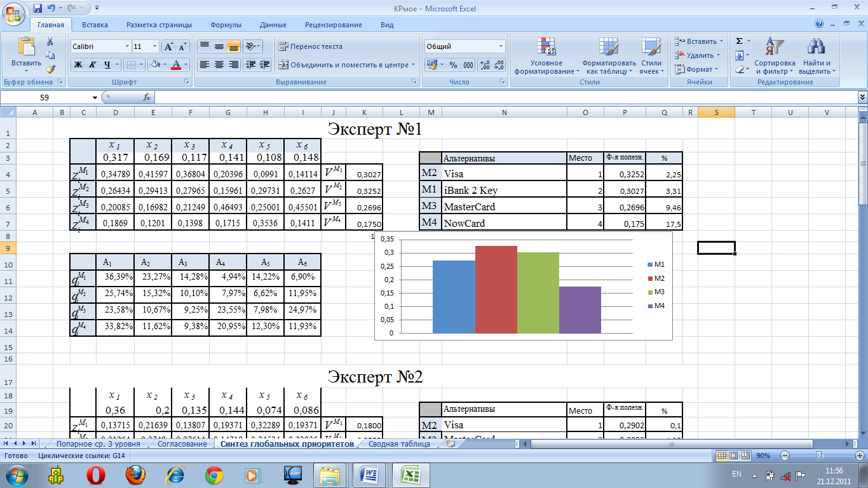Open Excel help question mark
The image size is (868, 488).
coord(820,24)
